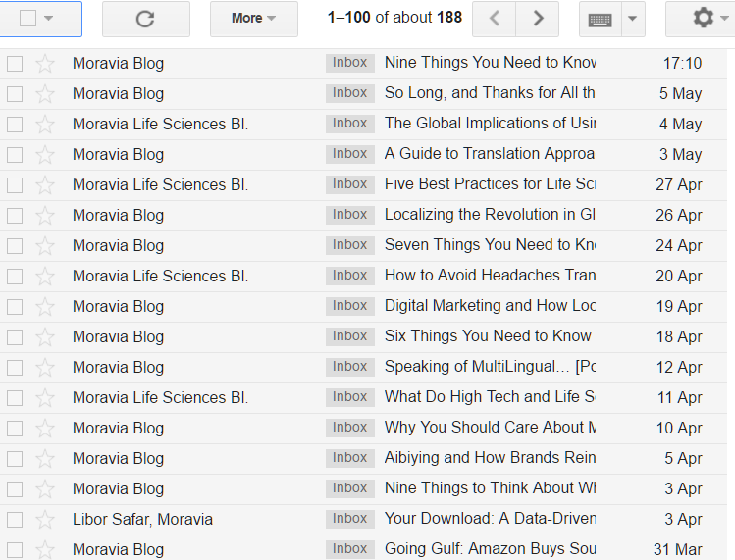Screen dimensions: 735x560
Task: Check the 19 Apr email checkbox
Action: [x=15, y=306]
